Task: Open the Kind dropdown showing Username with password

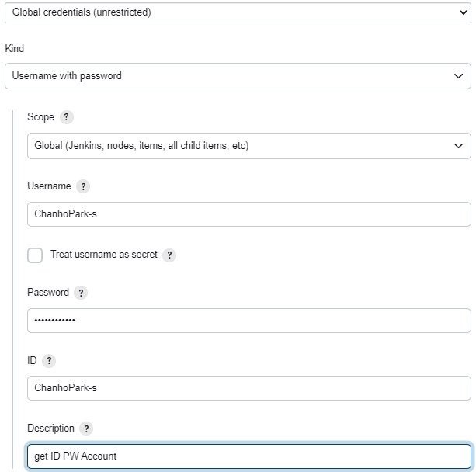Action: pyautogui.click(x=238, y=76)
